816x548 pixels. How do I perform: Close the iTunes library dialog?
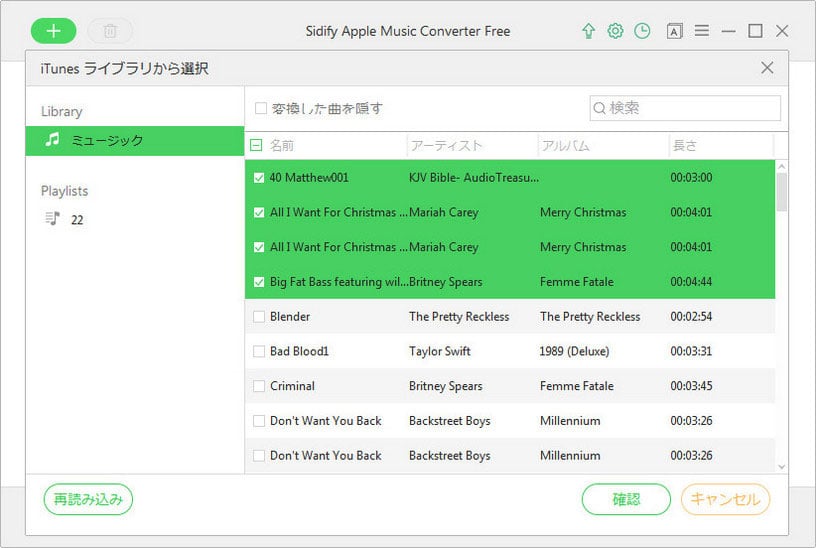(x=767, y=68)
